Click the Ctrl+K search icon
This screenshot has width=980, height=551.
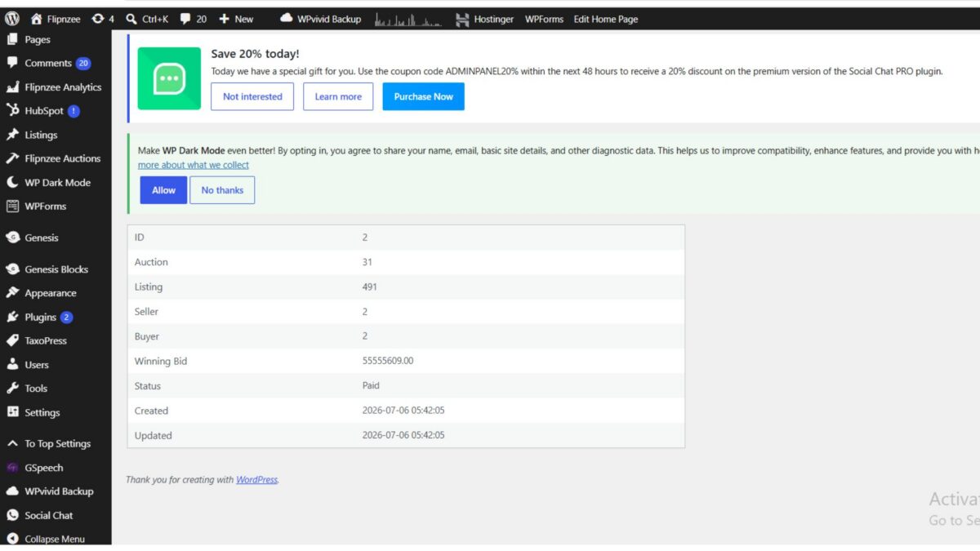131,19
